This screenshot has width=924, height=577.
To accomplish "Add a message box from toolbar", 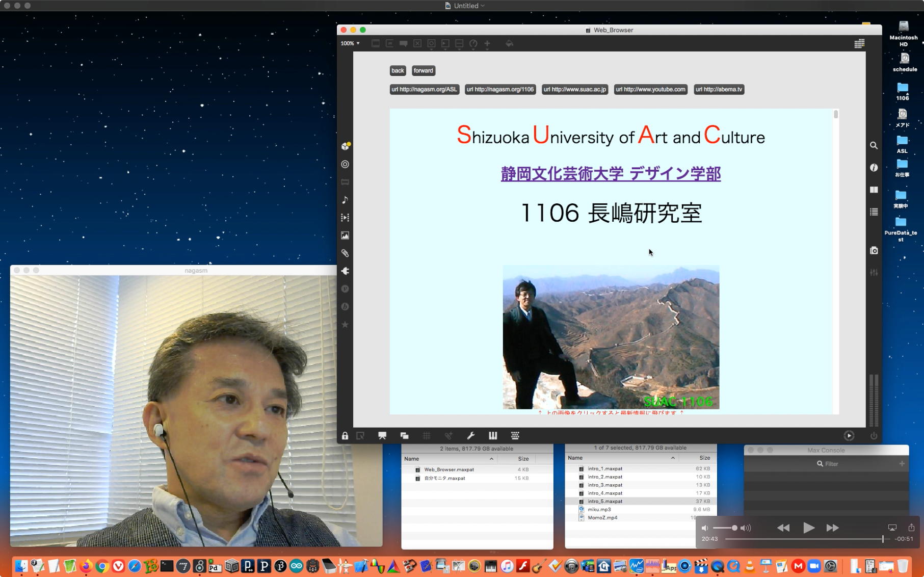I will coord(390,43).
